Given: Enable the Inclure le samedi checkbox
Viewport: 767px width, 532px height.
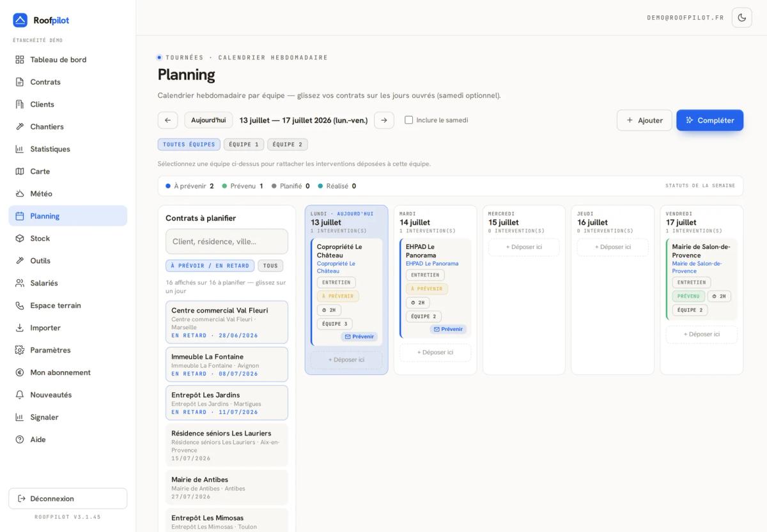Looking at the screenshot, I should click(409, 120).
